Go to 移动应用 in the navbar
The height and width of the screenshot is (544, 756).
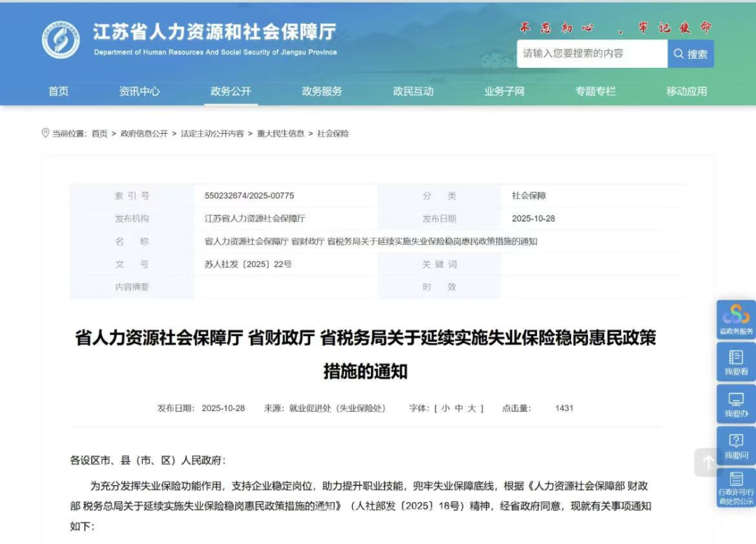(686, 91)
